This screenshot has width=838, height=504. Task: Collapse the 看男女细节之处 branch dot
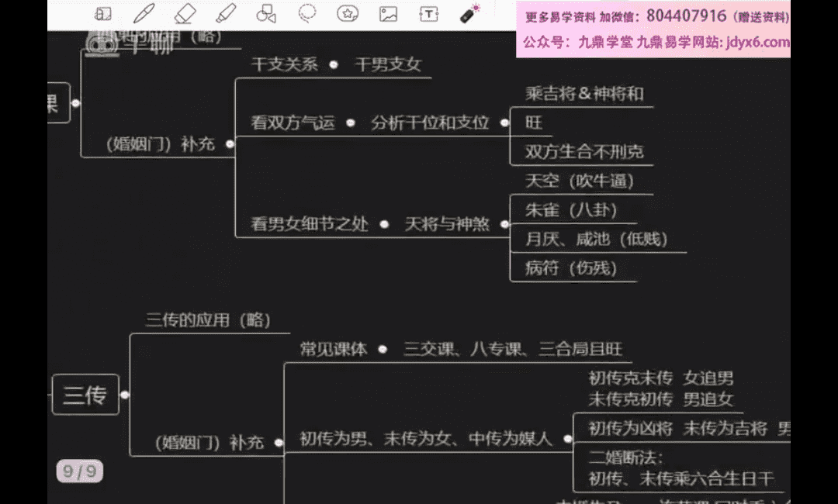click(x=385, y=225)
